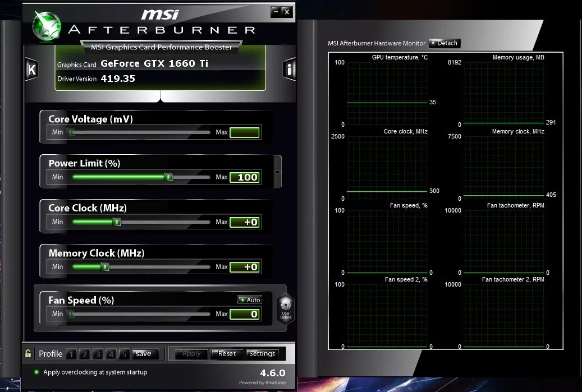Click the Fan speed 2, % graph

pyautogui.click(x=387, y=316)
